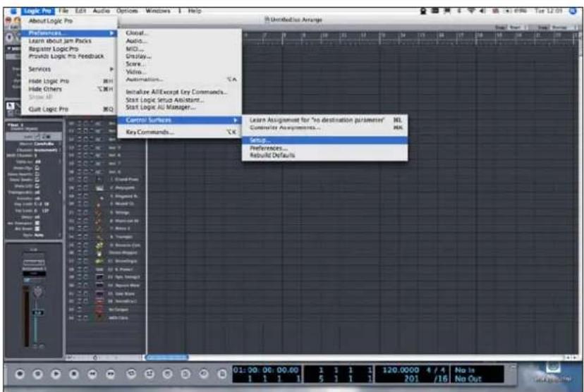Expand the Services submenu

point(69,69)
